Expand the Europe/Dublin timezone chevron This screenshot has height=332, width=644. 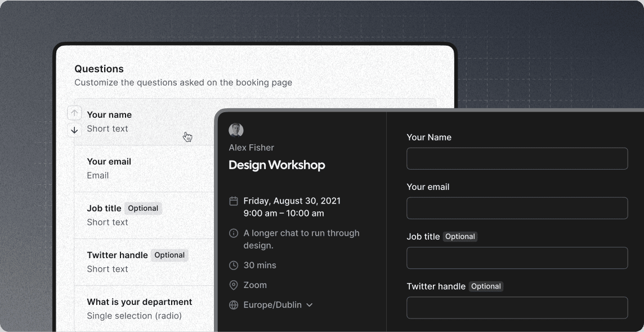(310, 305)
